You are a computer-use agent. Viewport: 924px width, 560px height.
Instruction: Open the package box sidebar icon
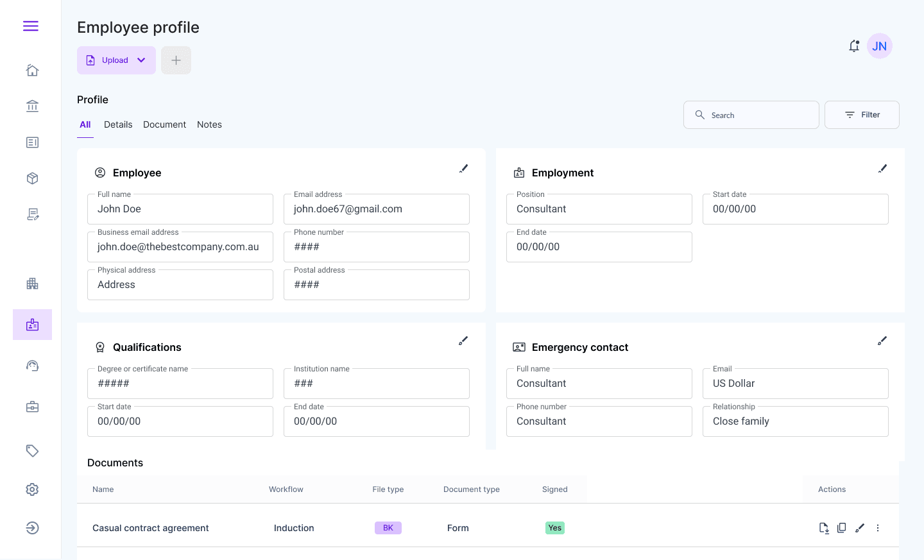click(32, 178)
